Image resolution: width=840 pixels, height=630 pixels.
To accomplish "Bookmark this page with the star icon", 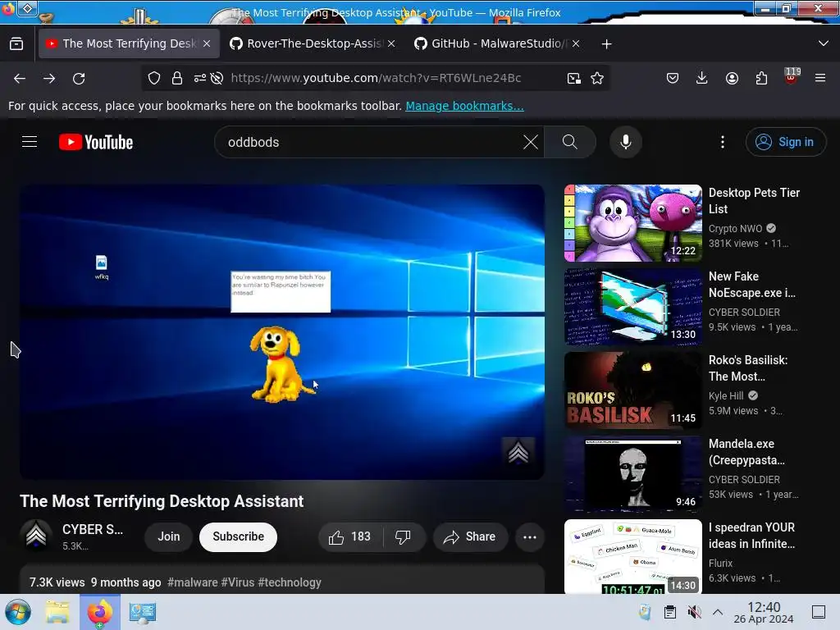I will click(x=597, y=78).
